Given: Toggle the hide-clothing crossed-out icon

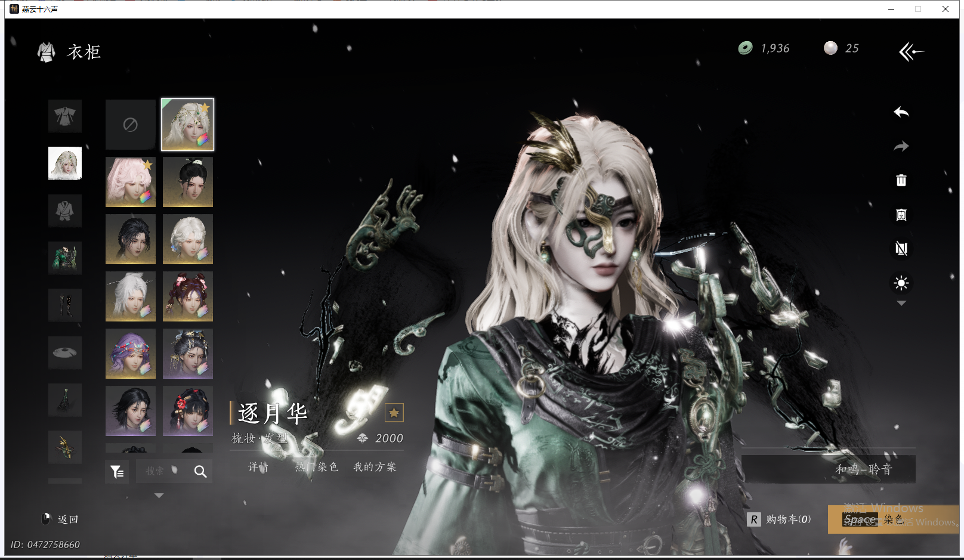Looking at the screenshot, I should click(901, 249).
